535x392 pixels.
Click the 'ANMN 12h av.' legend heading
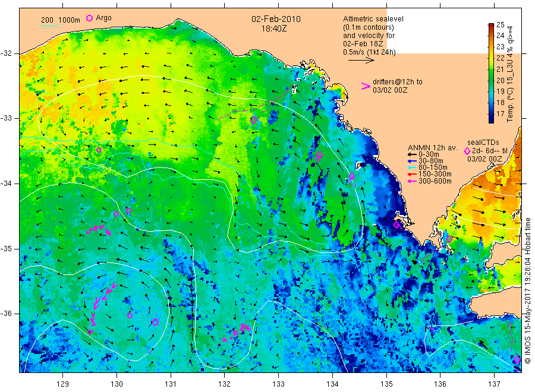[433, 148]
